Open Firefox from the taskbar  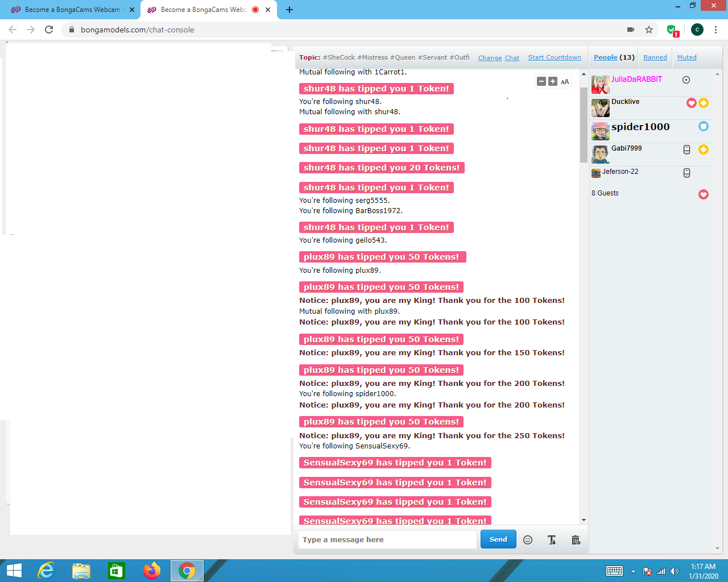click(151, 570)
